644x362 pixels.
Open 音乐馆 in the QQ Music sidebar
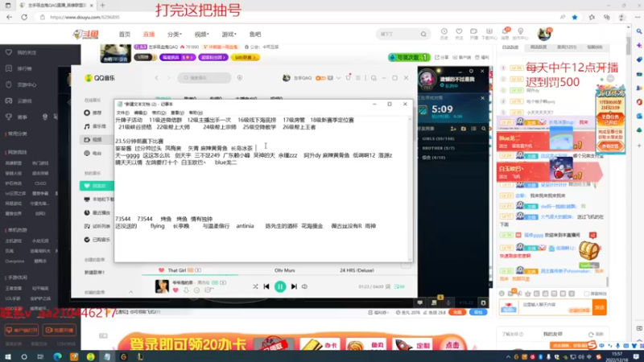[x=95, y=126]
